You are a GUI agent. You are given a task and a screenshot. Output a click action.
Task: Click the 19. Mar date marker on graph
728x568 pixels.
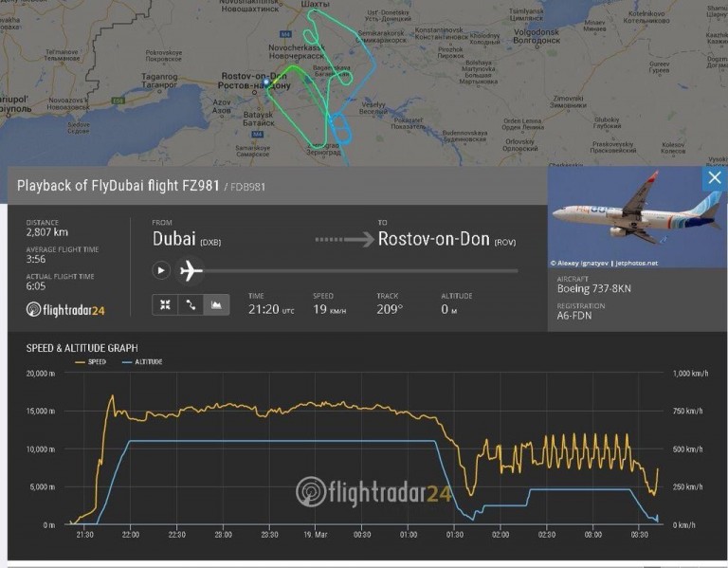[315, 535]
